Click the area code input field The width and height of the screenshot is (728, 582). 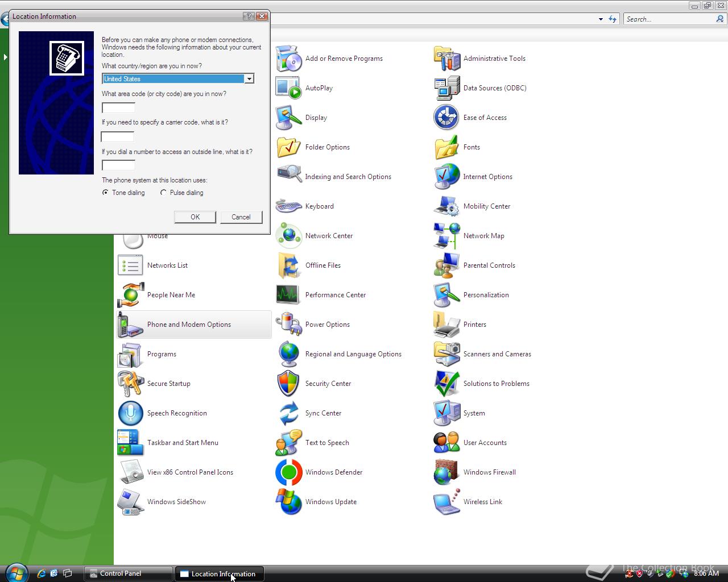coord(118,107)
